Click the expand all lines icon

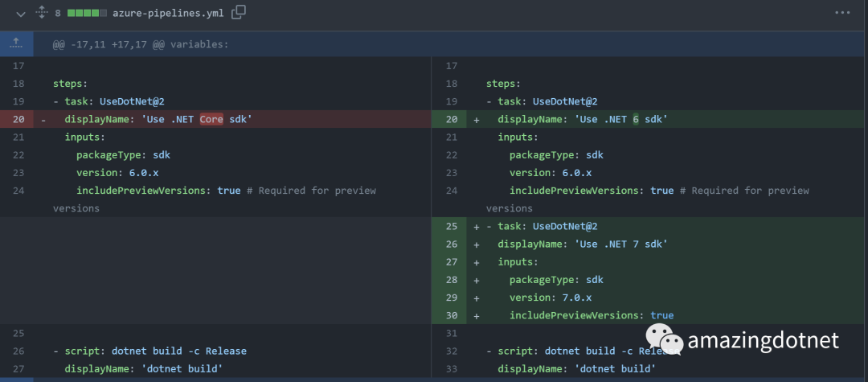42,13
